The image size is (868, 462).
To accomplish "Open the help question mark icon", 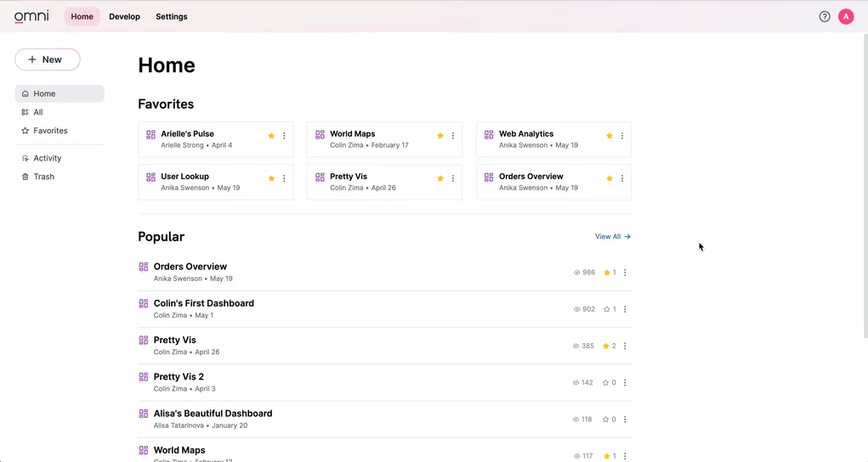I will (x=825, y=16).
